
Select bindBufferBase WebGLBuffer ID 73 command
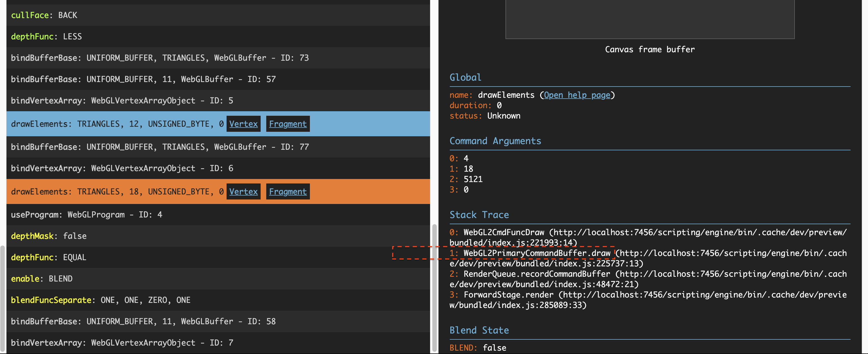160,58
